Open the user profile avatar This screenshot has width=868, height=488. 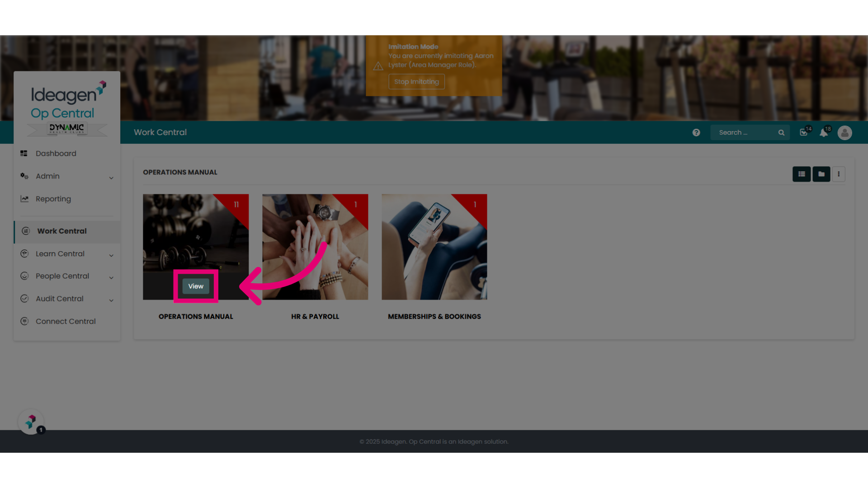pyautogui.click(x=844, y=132)
